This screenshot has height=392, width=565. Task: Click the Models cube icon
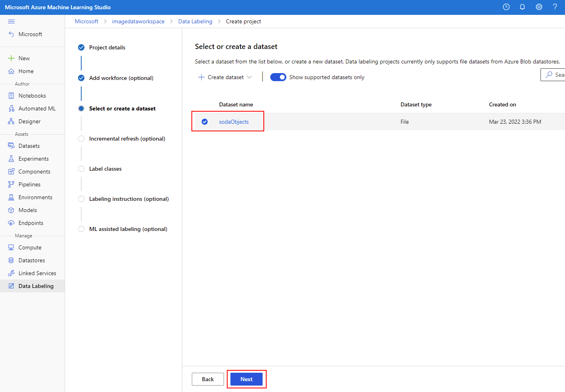(x=11, y=210)
